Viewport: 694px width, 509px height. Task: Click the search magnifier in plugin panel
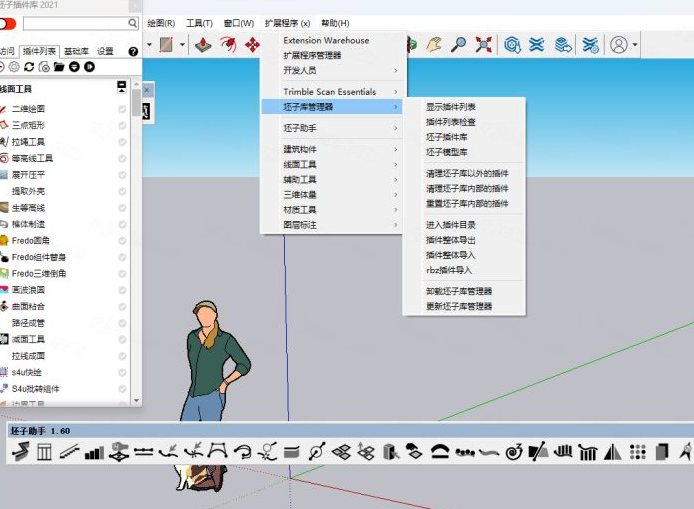(x=132, y=23)
